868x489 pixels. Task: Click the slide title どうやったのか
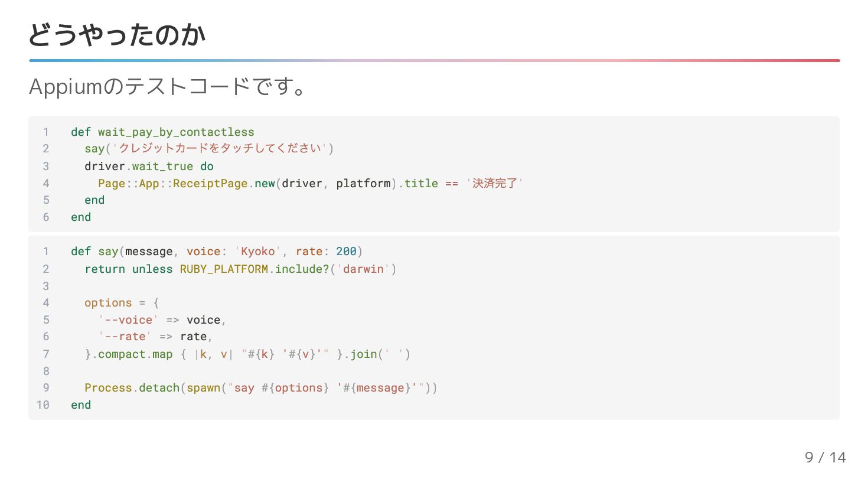pos(117,35)
